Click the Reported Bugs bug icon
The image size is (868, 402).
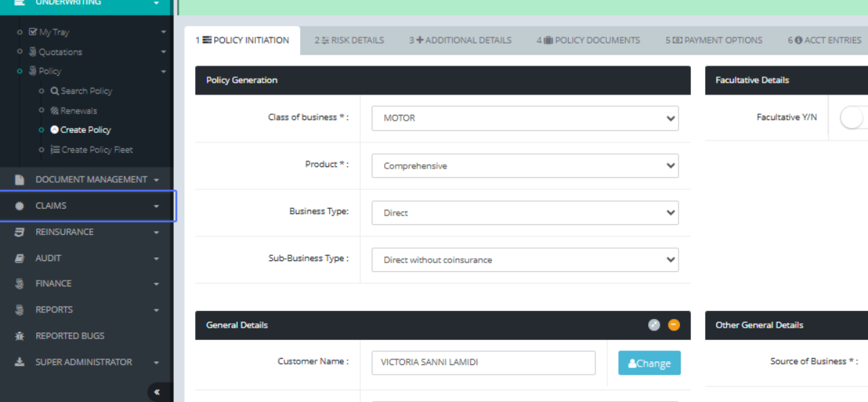[x=20, y=336]
